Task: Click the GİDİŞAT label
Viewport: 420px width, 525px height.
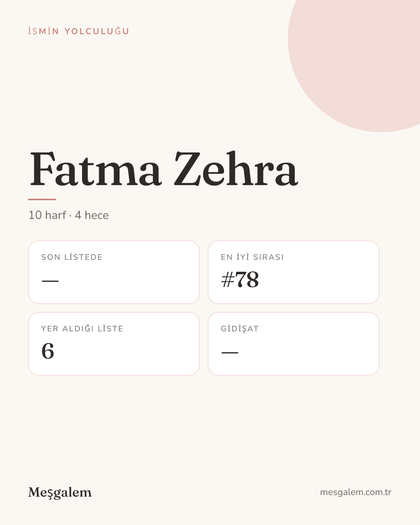Action: click(240, 329)
